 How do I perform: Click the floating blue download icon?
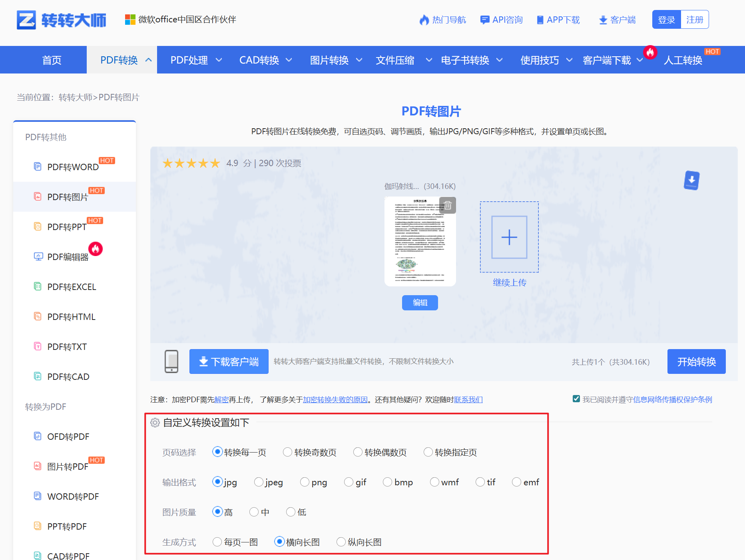click(x=691, y=181)
